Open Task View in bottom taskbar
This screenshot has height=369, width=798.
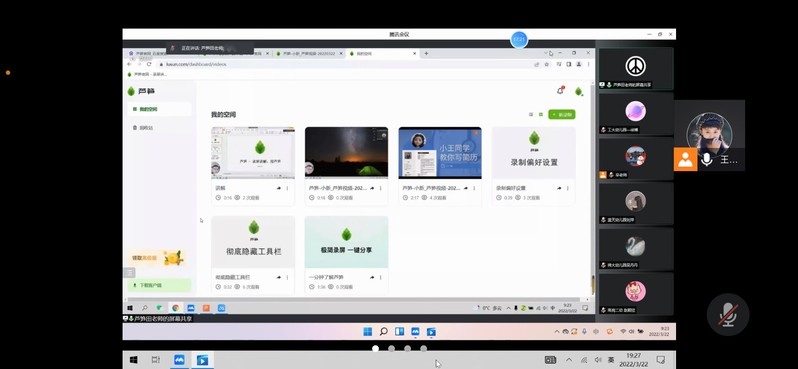pos(156,360)
